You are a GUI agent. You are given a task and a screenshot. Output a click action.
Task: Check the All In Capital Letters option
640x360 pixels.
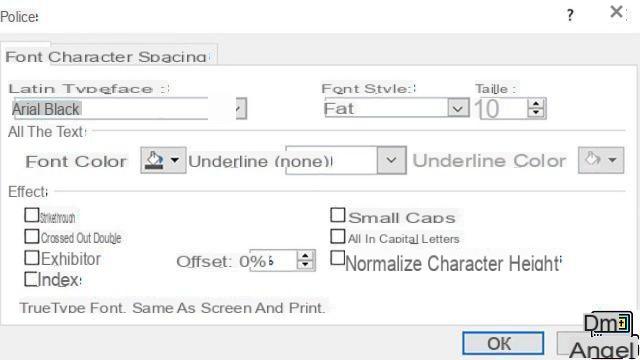tap(338, 236)
